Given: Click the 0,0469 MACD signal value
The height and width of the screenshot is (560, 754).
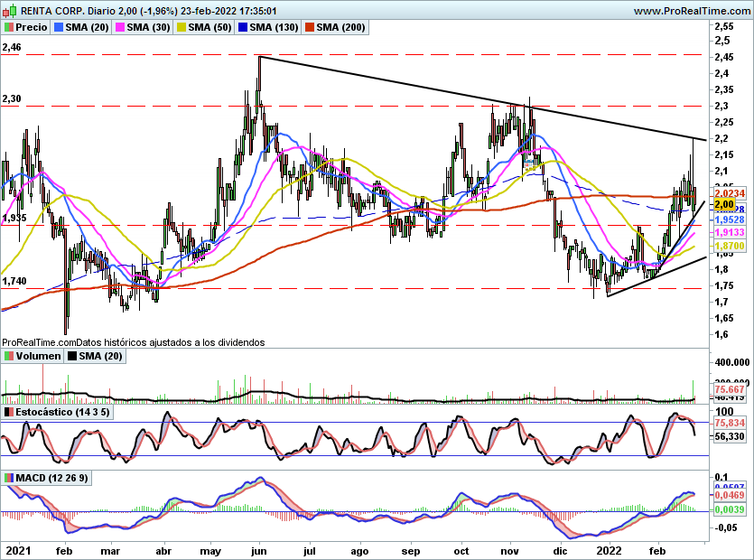Looking at the screenshot, I should 730,495.
